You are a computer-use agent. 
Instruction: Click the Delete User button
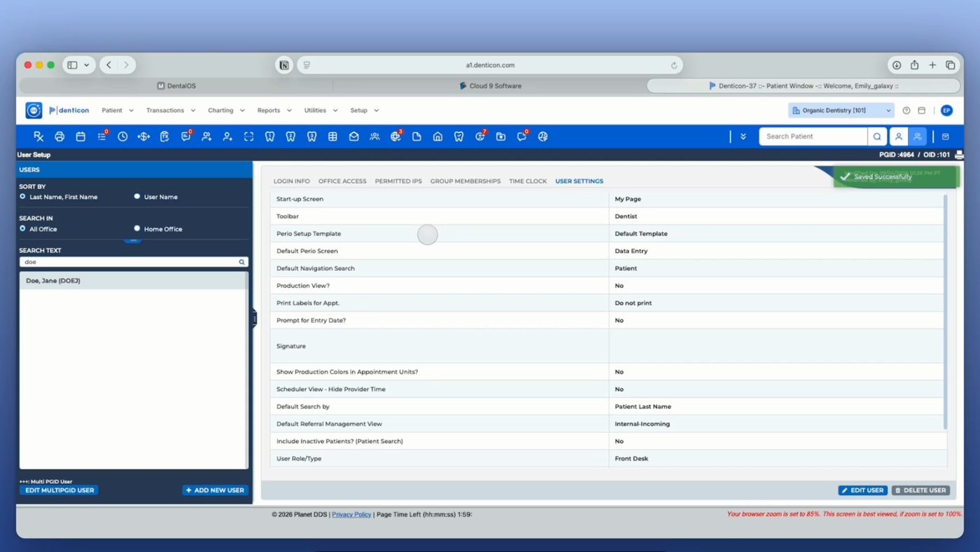(920, 490)
